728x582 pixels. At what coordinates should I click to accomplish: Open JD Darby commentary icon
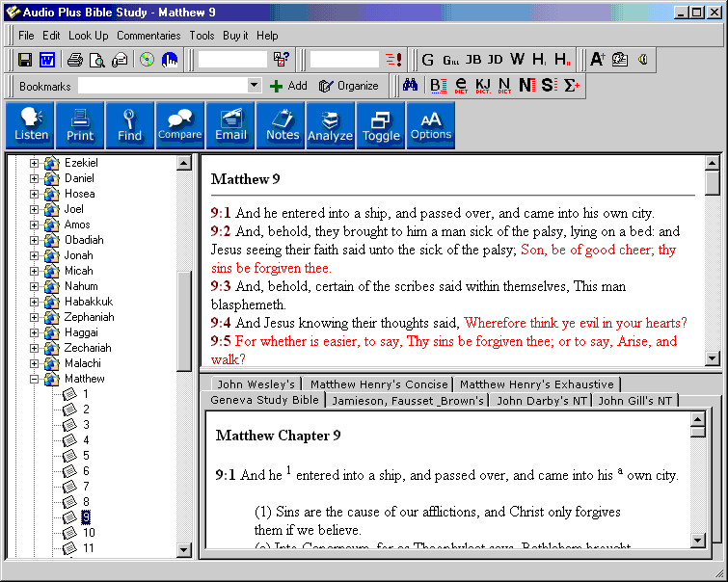[495, 60]
